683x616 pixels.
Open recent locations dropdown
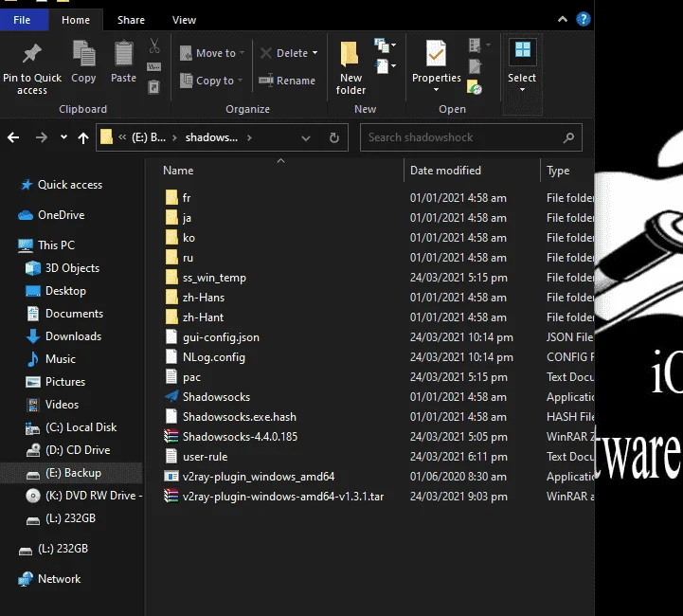tap(63, 137)
